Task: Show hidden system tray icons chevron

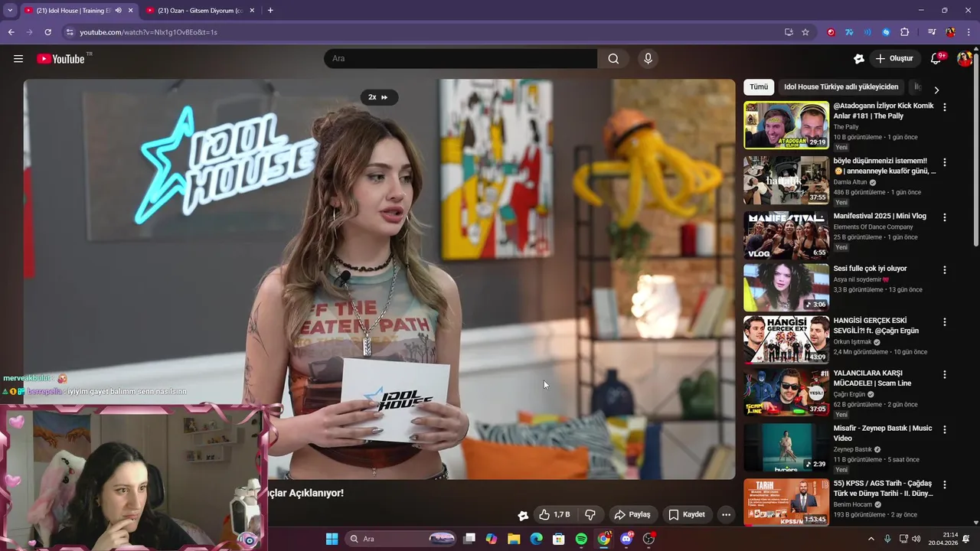Action: point(871,539)
